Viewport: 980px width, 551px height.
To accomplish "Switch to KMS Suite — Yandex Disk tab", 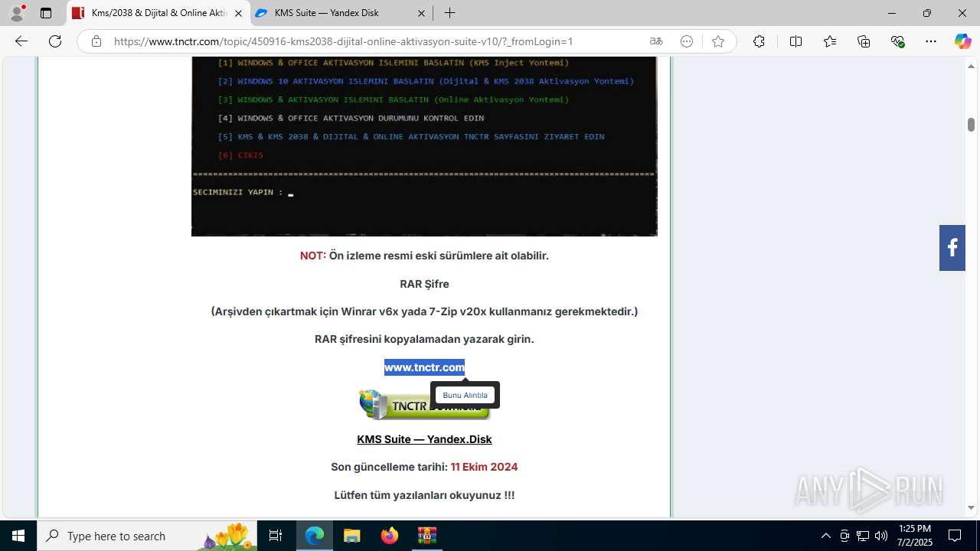I will click(341, 13).
